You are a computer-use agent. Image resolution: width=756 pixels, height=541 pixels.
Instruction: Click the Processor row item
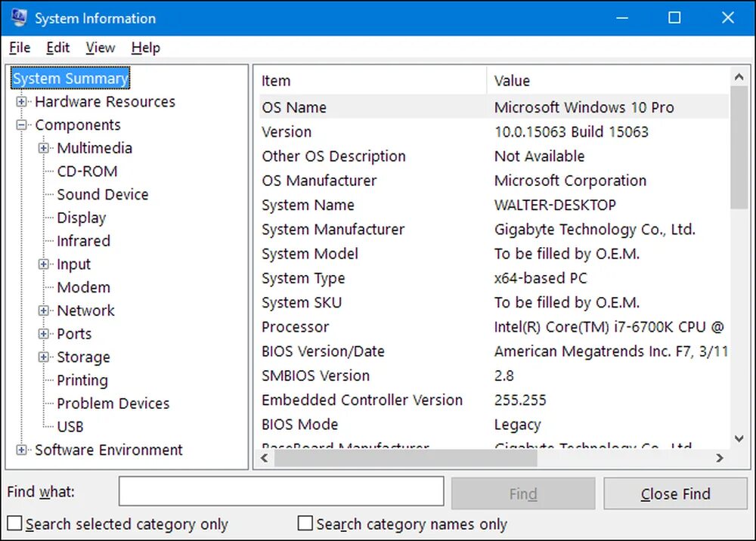295,327
